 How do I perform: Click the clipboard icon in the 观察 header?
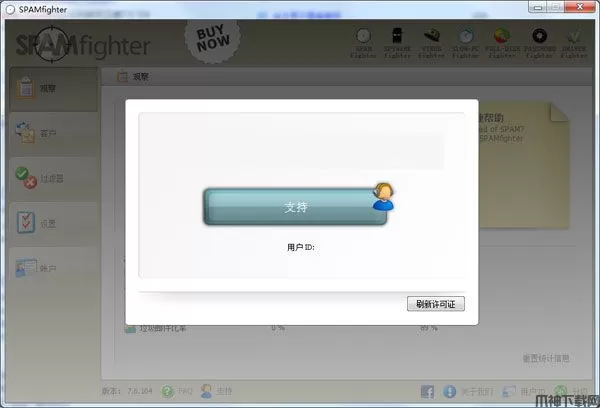(122, 76)
